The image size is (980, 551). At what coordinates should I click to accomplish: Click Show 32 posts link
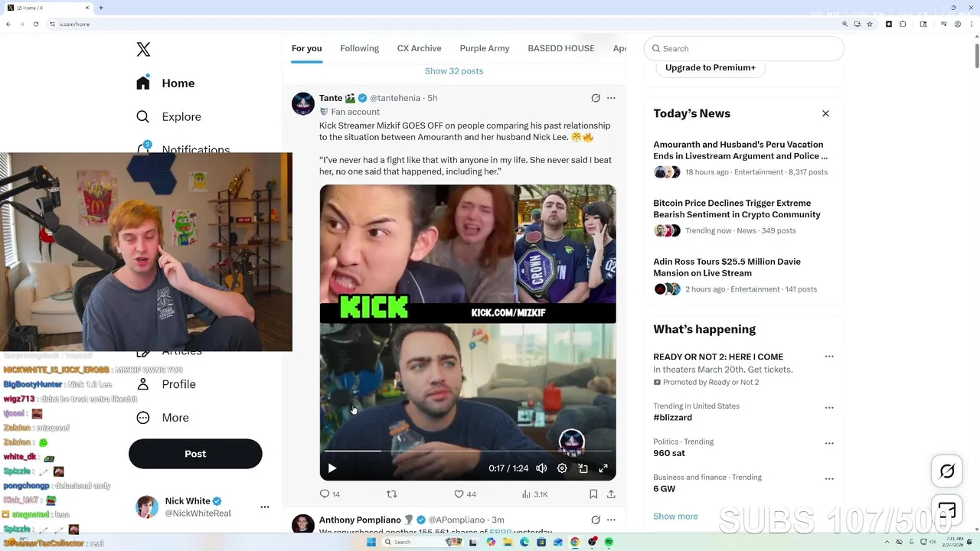click(454, 71)
